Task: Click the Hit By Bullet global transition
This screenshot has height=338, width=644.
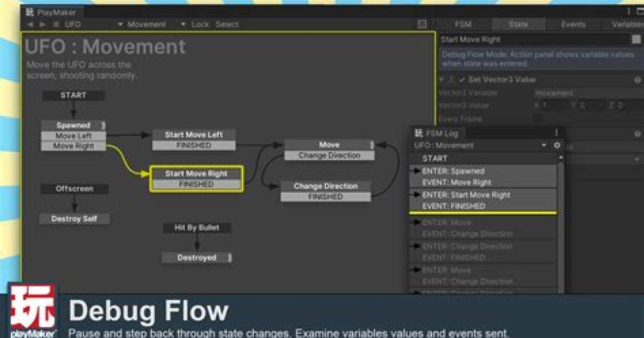Action: click(x=197, y=228)
